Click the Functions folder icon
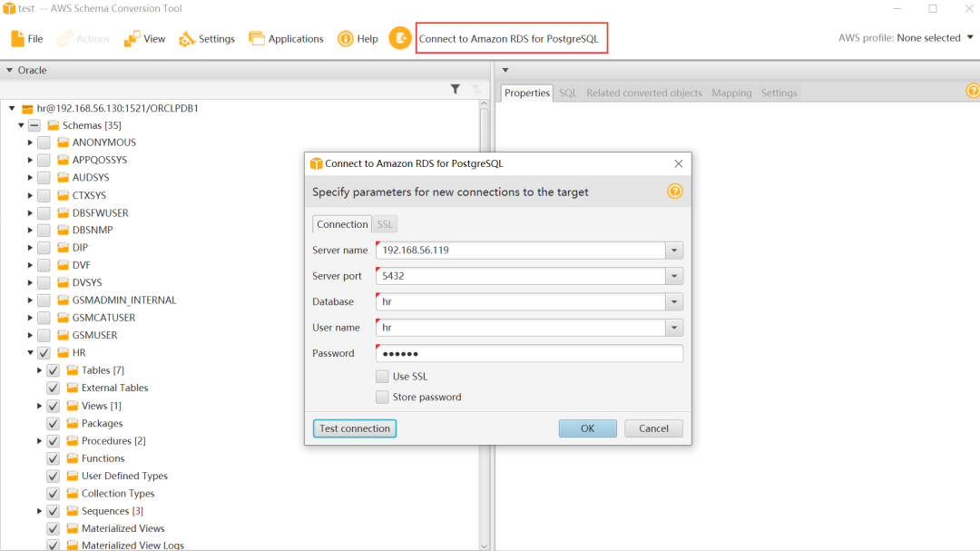 pyautogui.click(x=73, y=458)
